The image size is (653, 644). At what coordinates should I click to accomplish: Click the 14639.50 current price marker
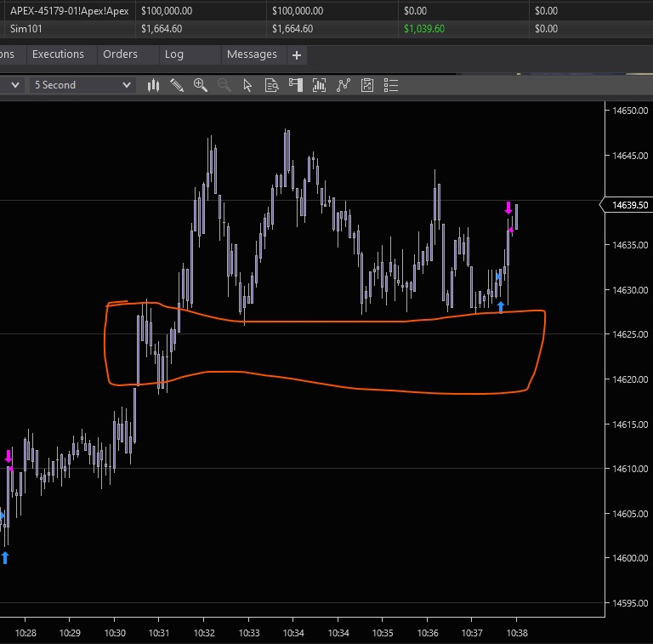[x=627, y=205]
